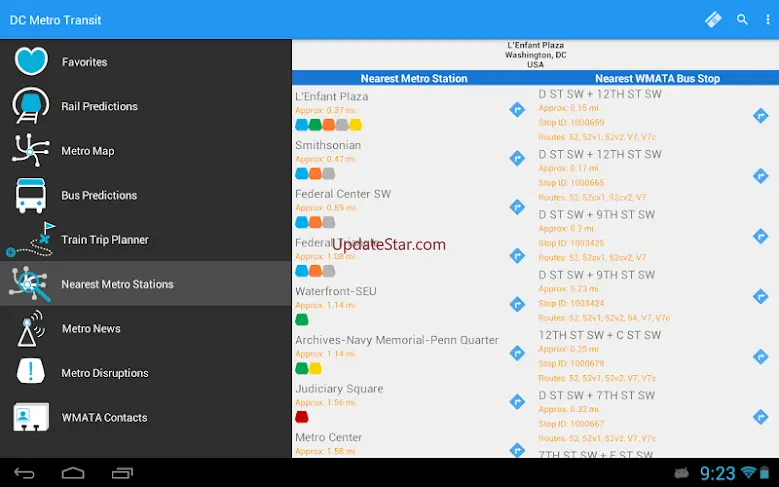Click Federal Center SW station name
The height and width of the screenshot is (487, 779).
(x=343, y=194)
